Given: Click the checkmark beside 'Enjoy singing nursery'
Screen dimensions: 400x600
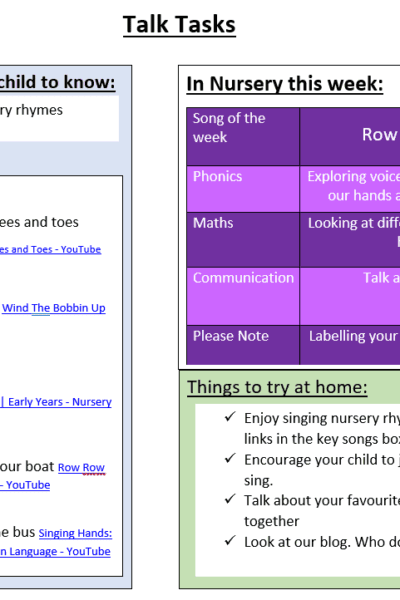Looking at the screenshot, I should click(230, 416).
